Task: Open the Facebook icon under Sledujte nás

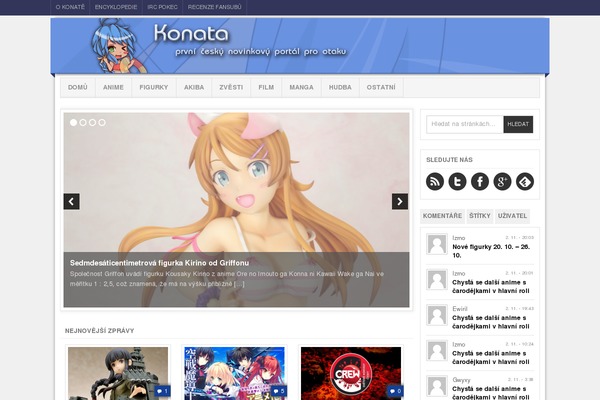Action: (480, 181)
